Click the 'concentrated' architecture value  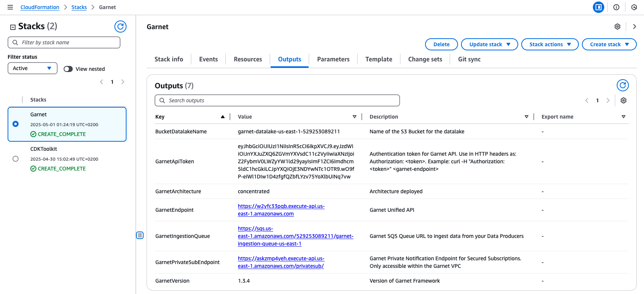(254, 191)
